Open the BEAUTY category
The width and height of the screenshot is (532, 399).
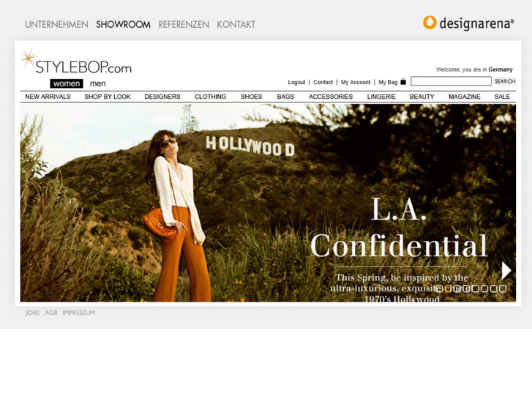click(422, 97)
